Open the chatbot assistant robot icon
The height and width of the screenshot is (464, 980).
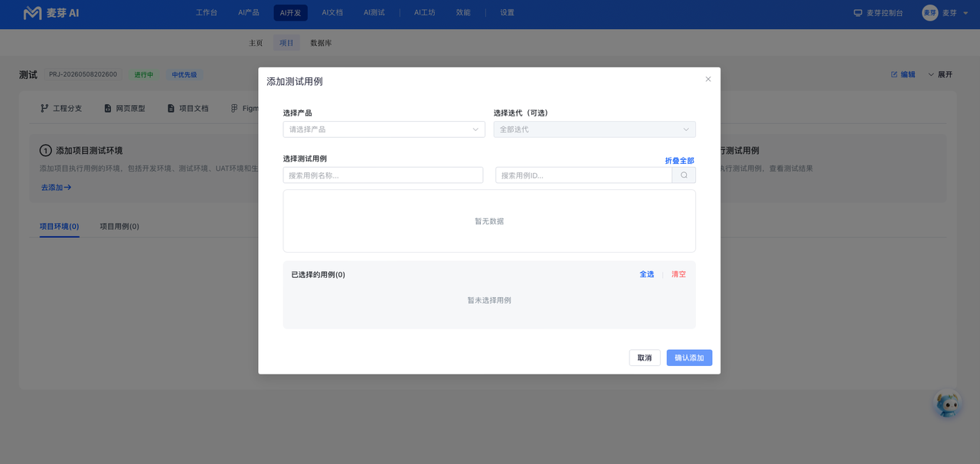[948, 404]
